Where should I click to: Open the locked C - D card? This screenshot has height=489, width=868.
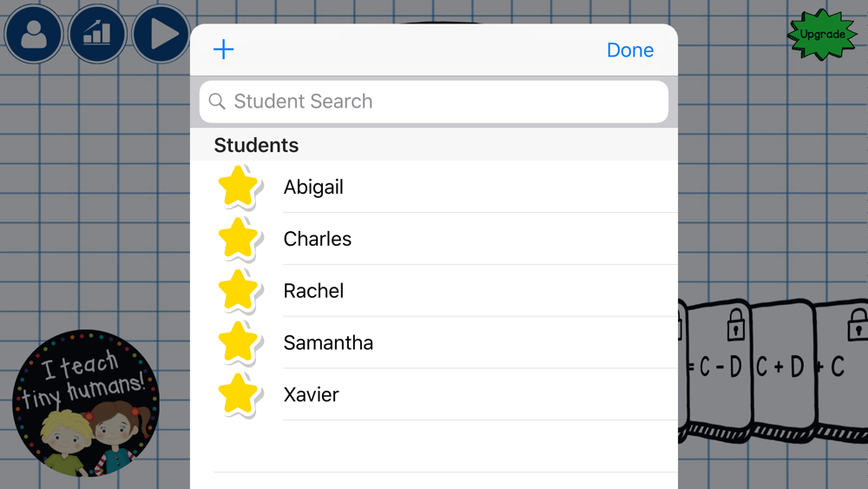[x=718, y=370]
